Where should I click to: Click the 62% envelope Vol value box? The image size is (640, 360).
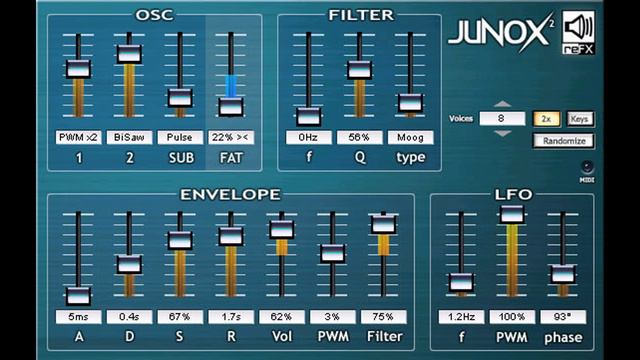click(282, 317)
